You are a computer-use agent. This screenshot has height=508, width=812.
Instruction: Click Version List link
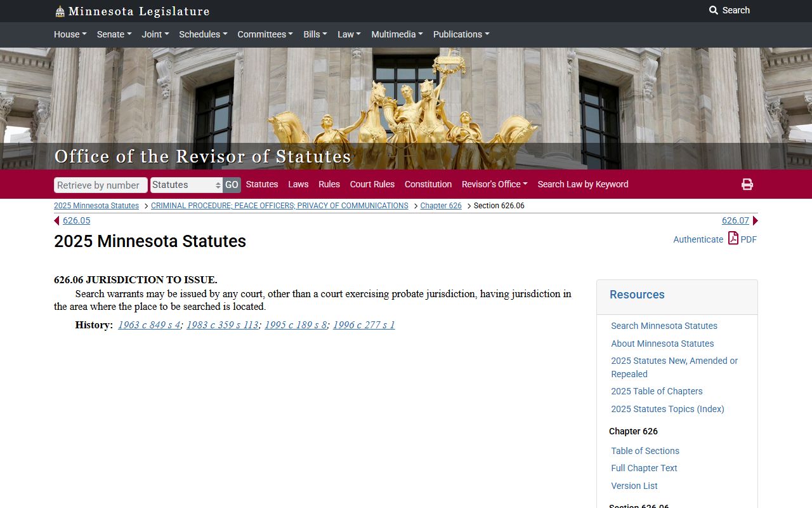tap(634, 486)
